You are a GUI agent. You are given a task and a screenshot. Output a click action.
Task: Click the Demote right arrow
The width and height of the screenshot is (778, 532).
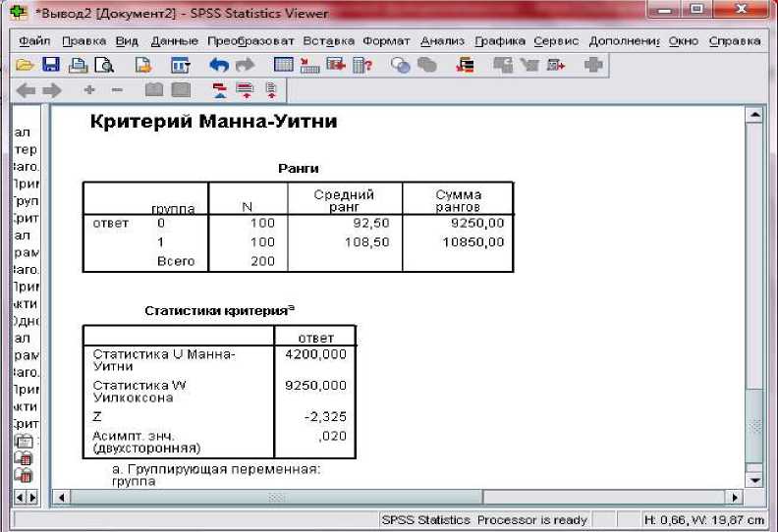(52, 90)
